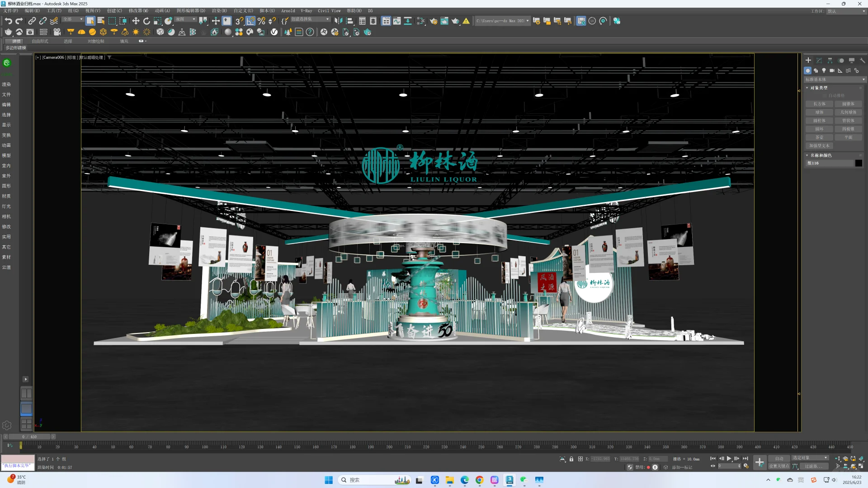Activate the Select Object arrow tool
868x488 pixels.
pos(90,21)
